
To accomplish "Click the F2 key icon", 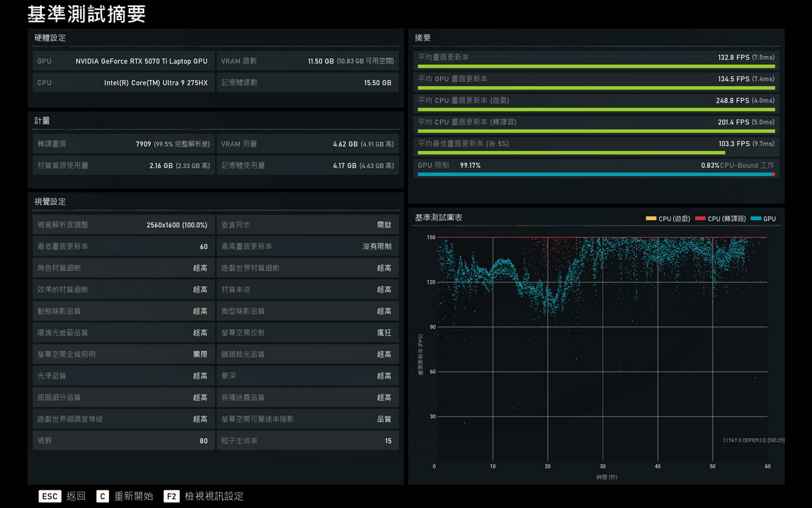I will point(171,496).
